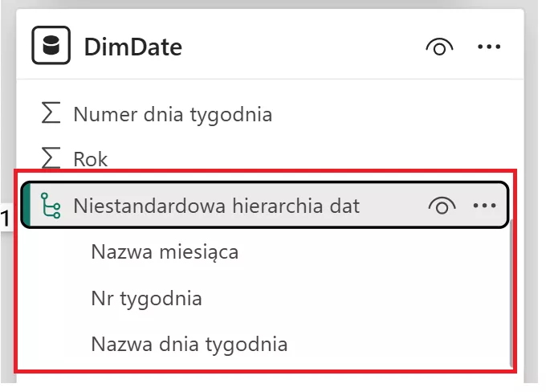Select the Numer dnia tygodnia field

coord(173,115)
